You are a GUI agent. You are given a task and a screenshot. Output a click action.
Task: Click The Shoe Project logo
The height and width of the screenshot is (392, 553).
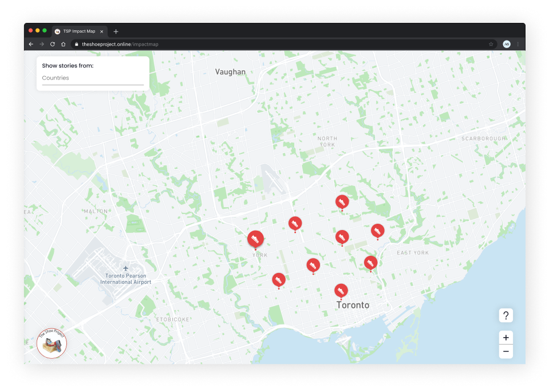pos(52,343)
